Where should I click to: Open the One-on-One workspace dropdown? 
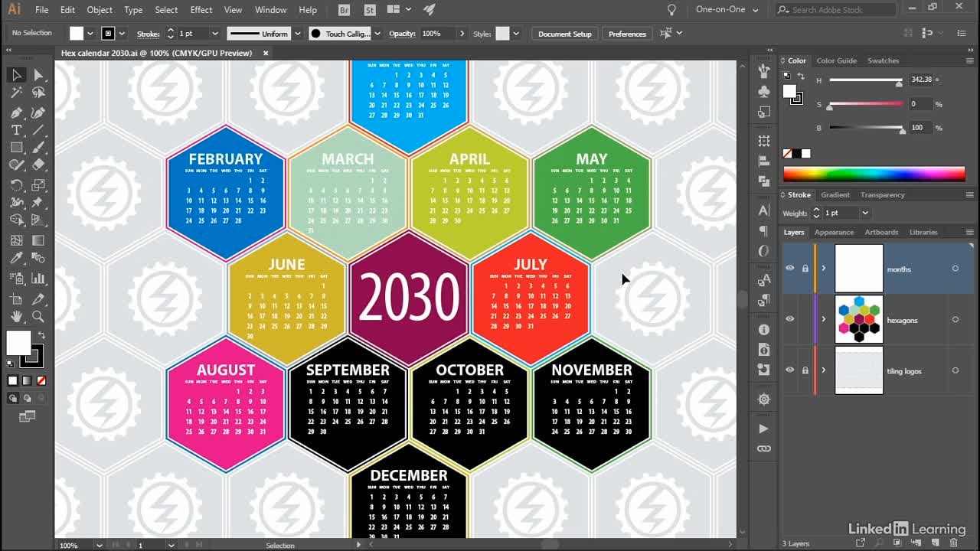click(727, 10)
